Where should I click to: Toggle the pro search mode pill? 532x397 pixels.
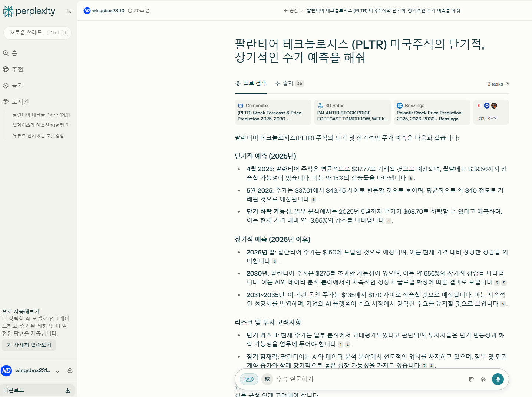(x=249, y=379)
